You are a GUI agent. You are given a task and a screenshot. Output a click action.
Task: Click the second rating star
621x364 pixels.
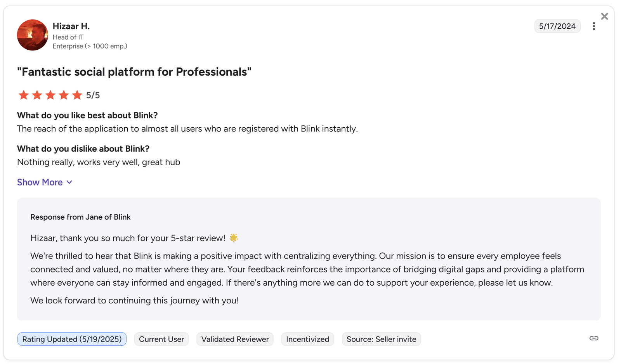[x=37, y=95]
